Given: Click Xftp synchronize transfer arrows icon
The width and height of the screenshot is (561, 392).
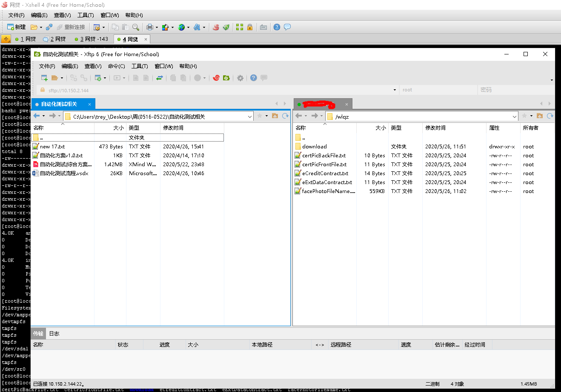Looking at the screenshot, I should 160,78.
